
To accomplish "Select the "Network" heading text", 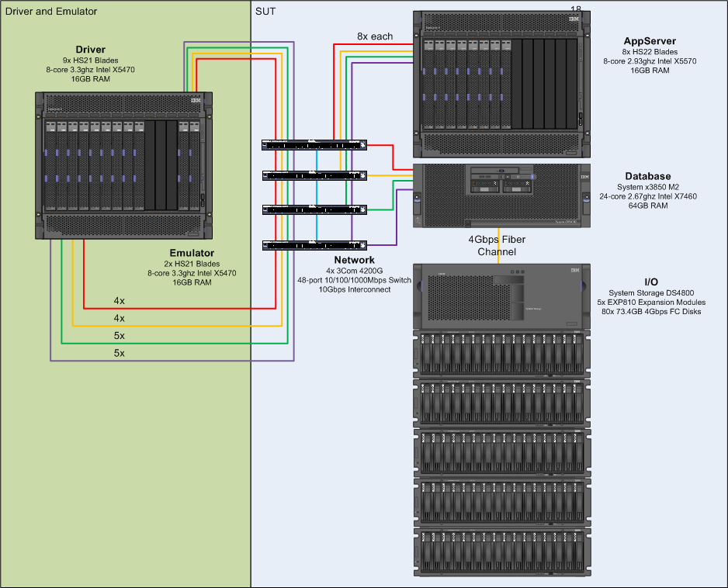I will (354, 260).
